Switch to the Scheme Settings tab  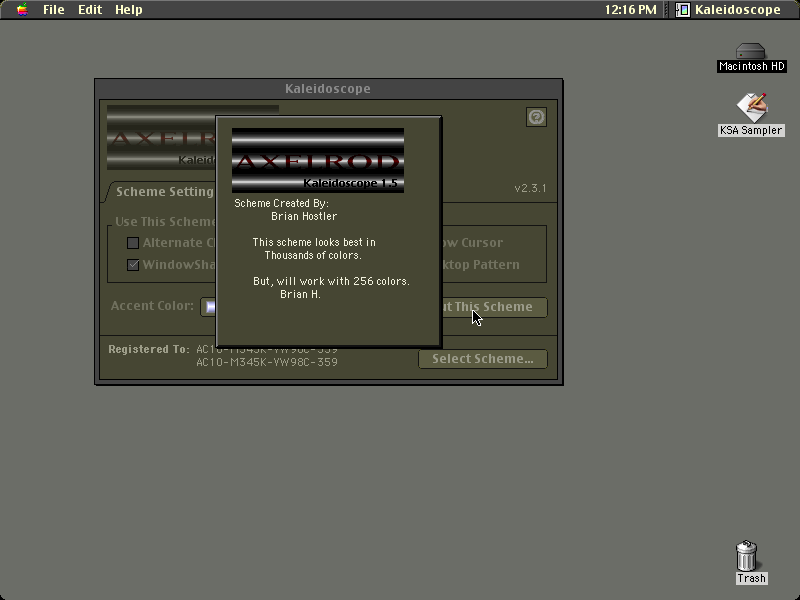pos(161,192)
